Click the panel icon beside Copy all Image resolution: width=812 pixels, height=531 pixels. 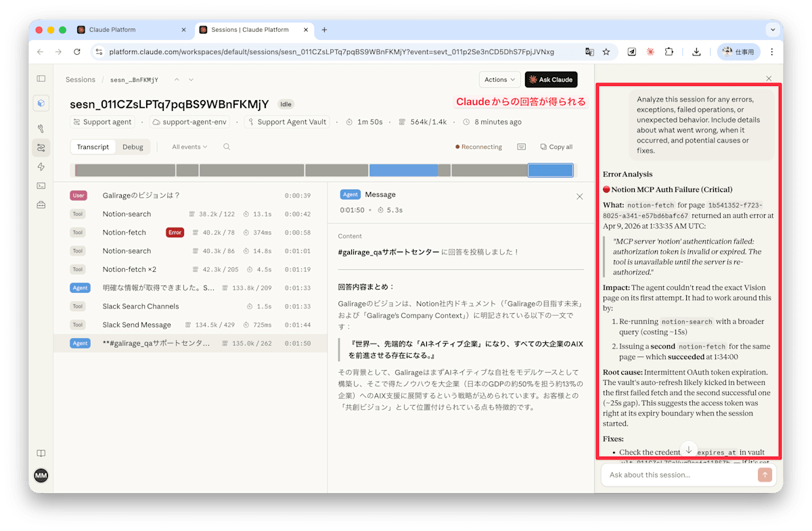[521, 147]
